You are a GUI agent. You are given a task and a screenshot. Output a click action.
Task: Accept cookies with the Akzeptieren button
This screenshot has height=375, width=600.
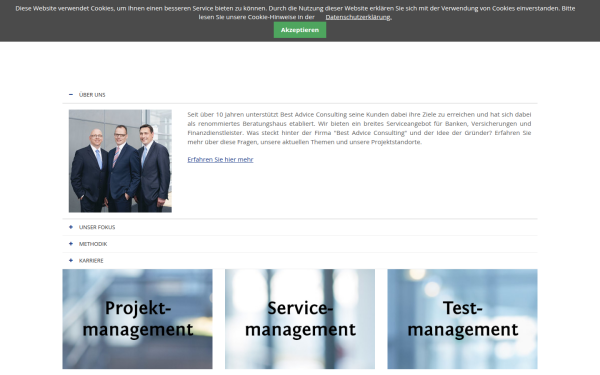tap(300, 30)
